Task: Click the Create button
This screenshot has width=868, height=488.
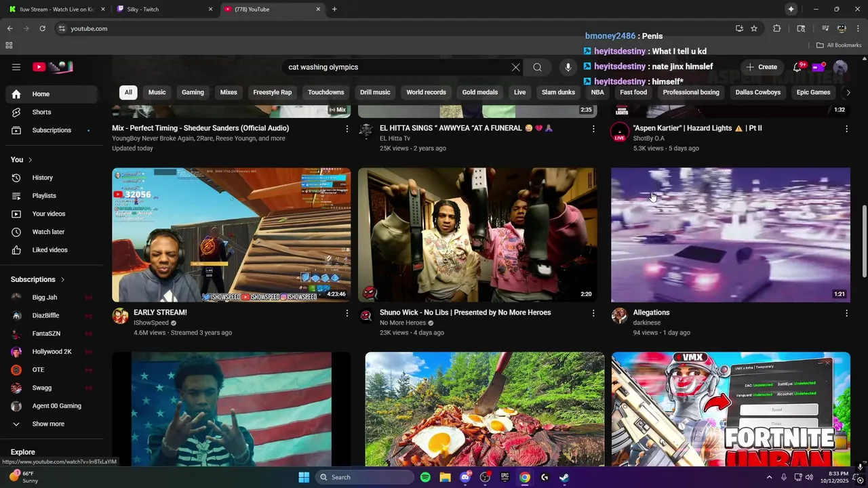Action: 762,67
